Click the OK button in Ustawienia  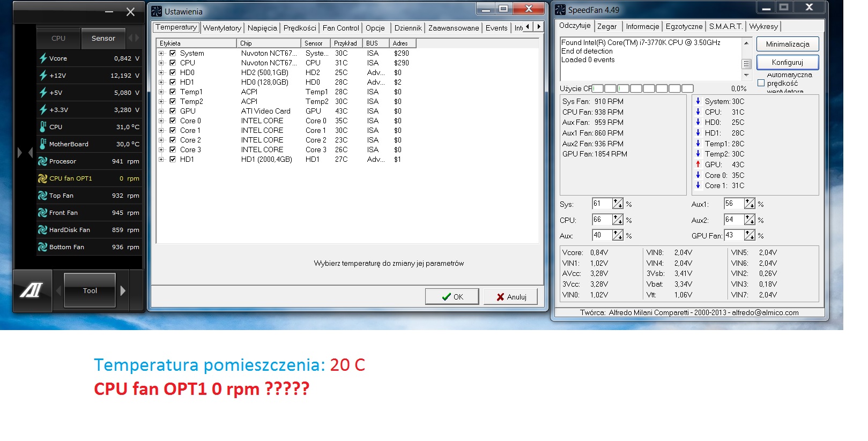click(452, 297)
